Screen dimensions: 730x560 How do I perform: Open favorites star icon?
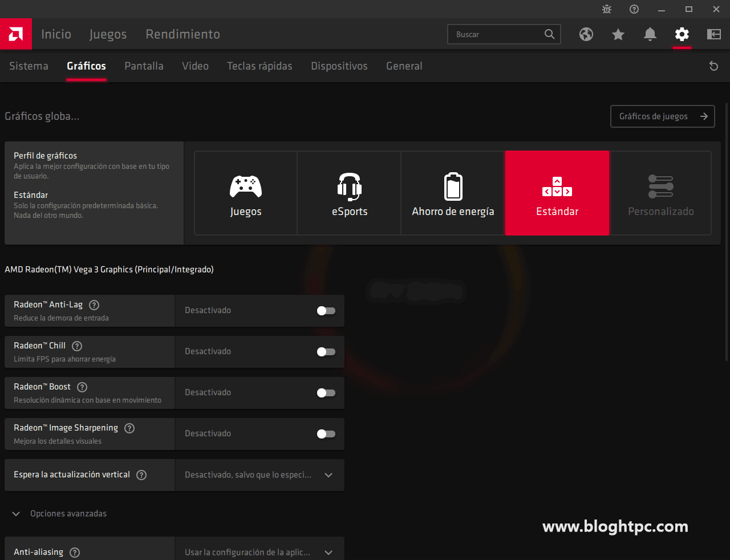tap(618, 34)
